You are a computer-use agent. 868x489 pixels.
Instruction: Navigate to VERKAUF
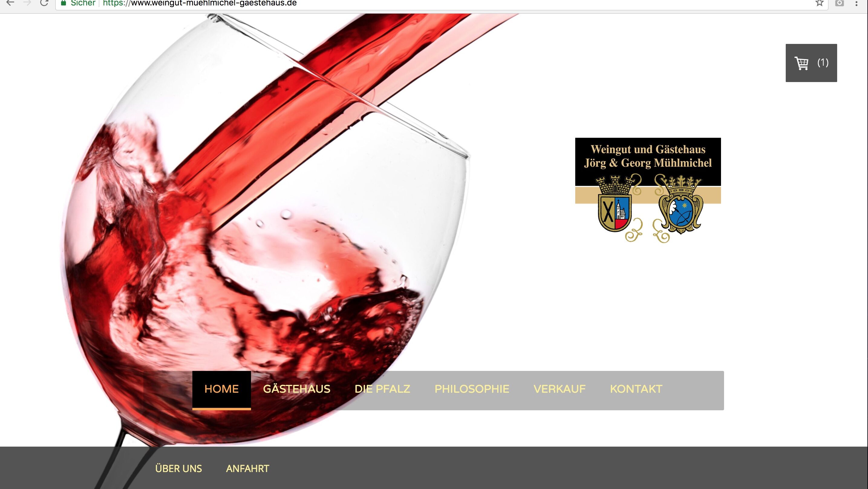tap(559, 389)
